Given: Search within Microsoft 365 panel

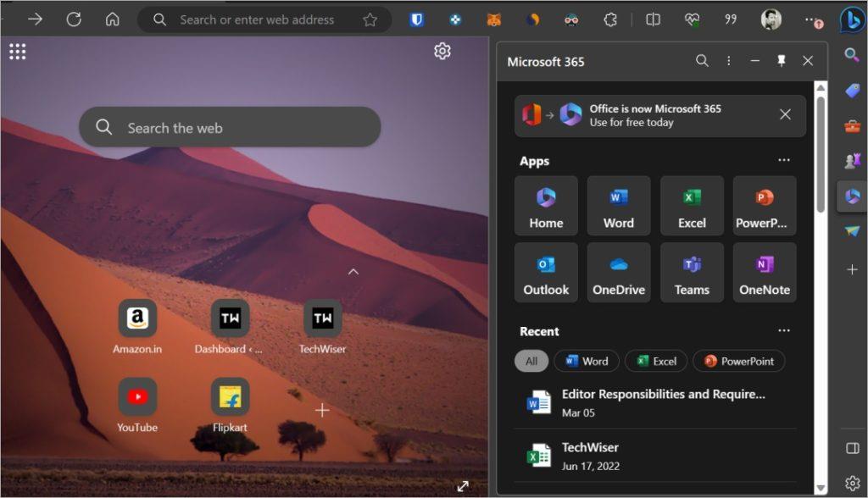Looking at the screenshot, I should (702, 61).
